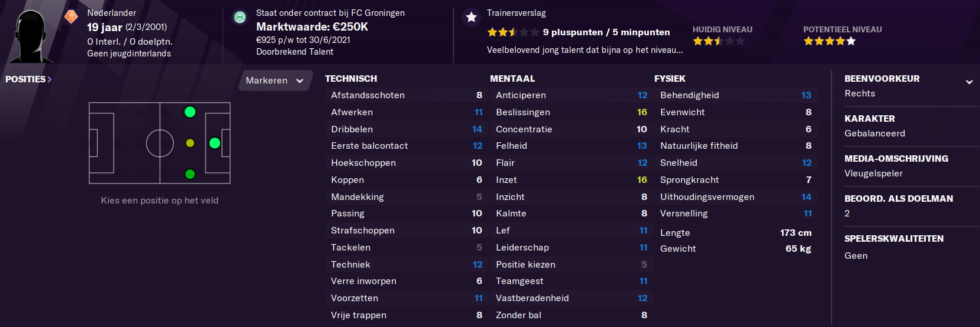980x327 pixels.
Task: Open the FC Groningen contract link
Action: coord(330,13)
